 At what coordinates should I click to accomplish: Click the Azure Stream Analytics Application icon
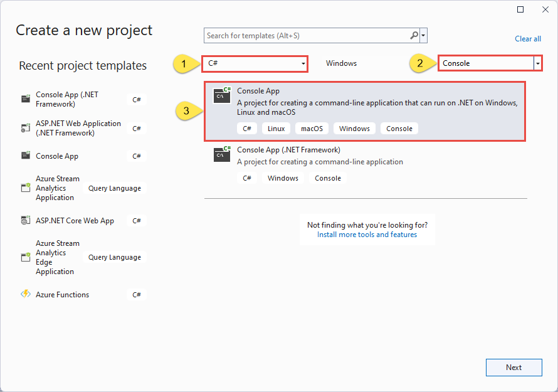point(25,188)
